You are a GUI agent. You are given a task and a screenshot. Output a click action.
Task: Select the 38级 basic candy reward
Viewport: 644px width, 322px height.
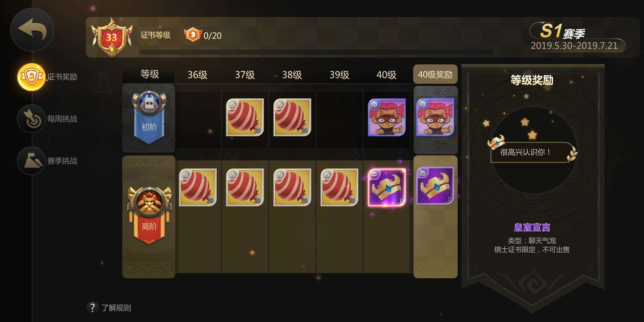292,117
